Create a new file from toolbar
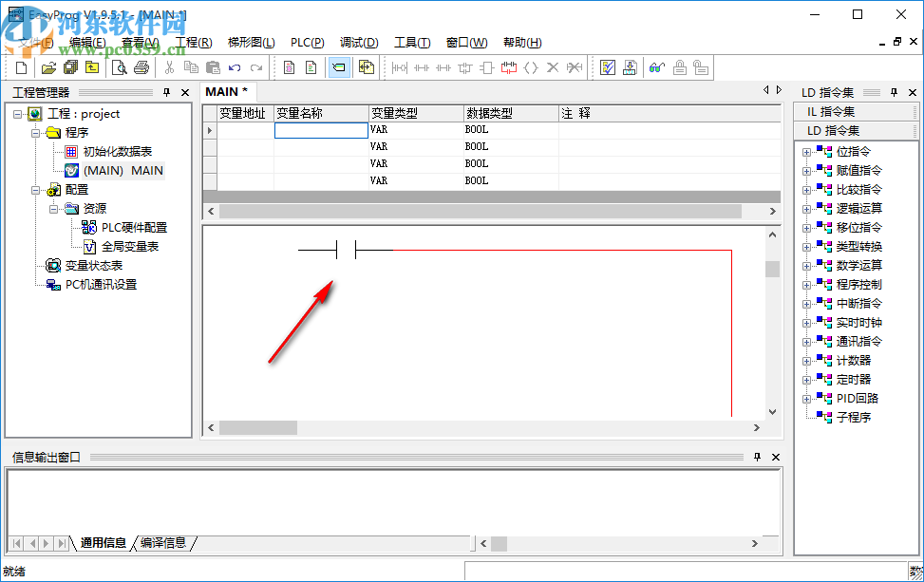Image resolution: width=924 pixels, height=582 pixels. (x=21, y=67)
